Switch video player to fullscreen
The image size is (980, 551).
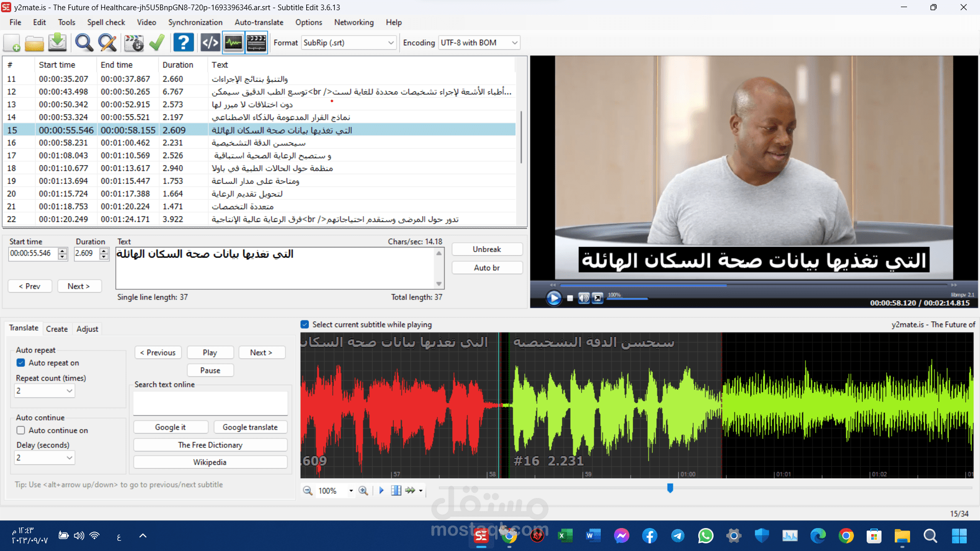point(598,298)
